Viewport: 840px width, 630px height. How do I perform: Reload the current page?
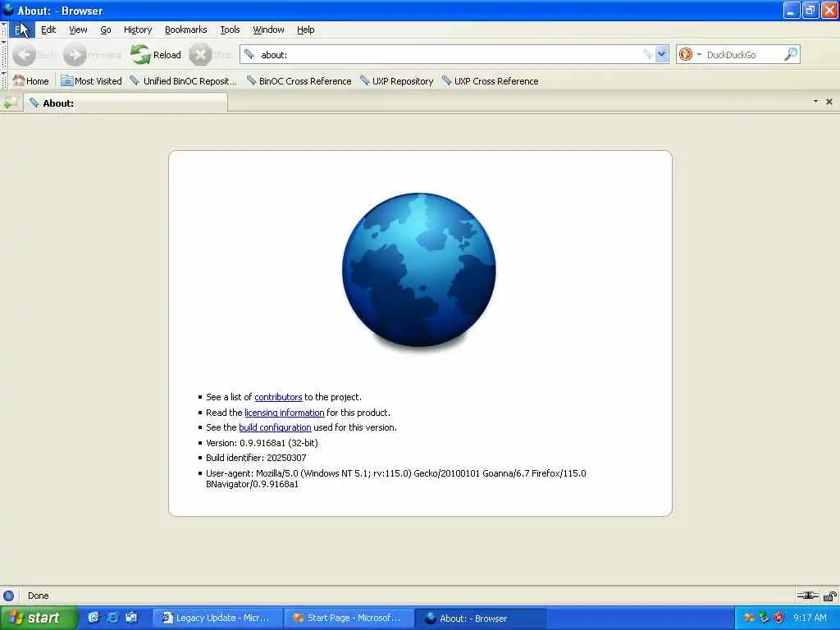tap(156, 55)
